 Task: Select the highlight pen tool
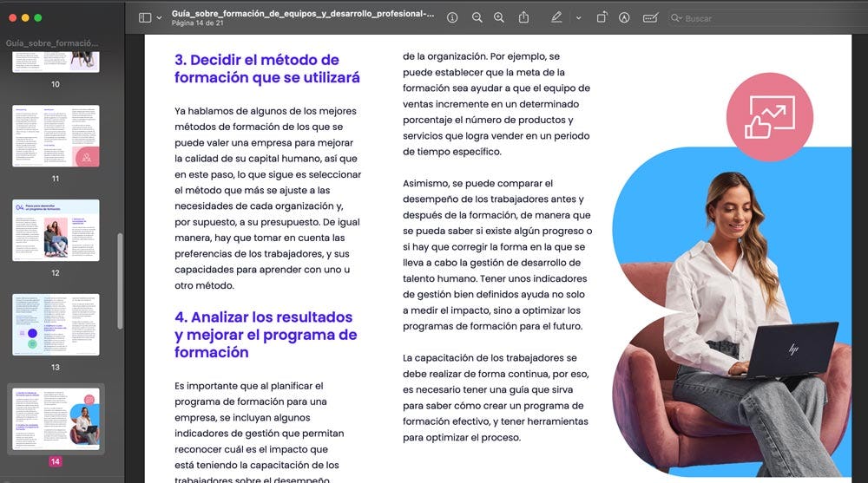point(556,17)
